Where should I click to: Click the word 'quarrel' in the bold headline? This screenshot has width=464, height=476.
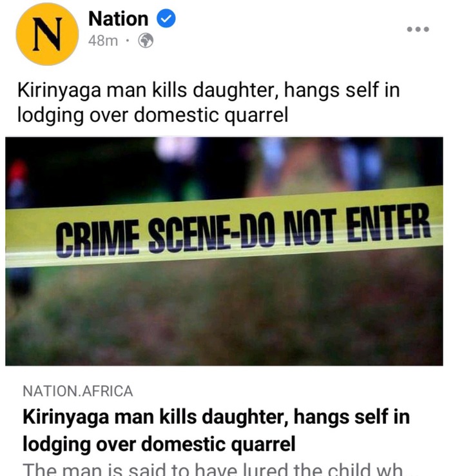263,445
